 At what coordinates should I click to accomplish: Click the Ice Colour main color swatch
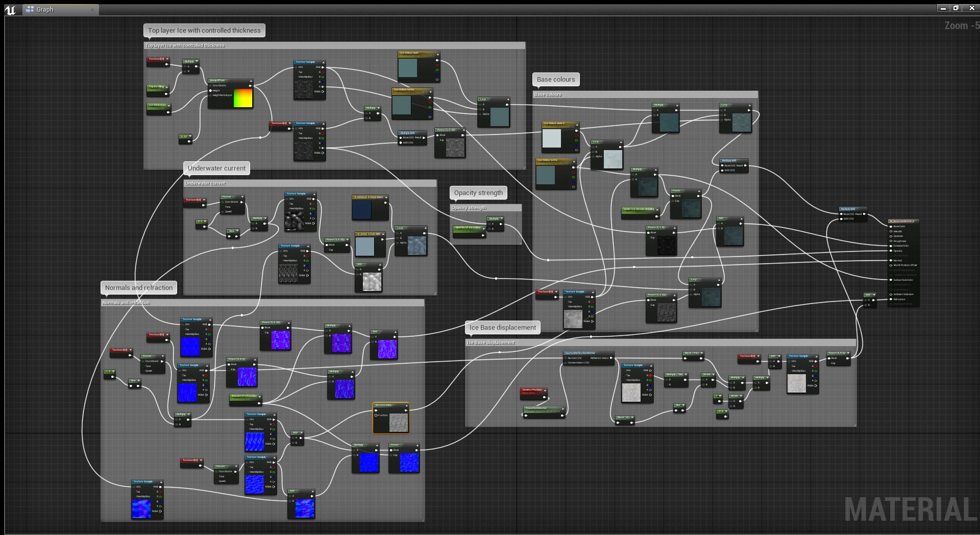408,67
